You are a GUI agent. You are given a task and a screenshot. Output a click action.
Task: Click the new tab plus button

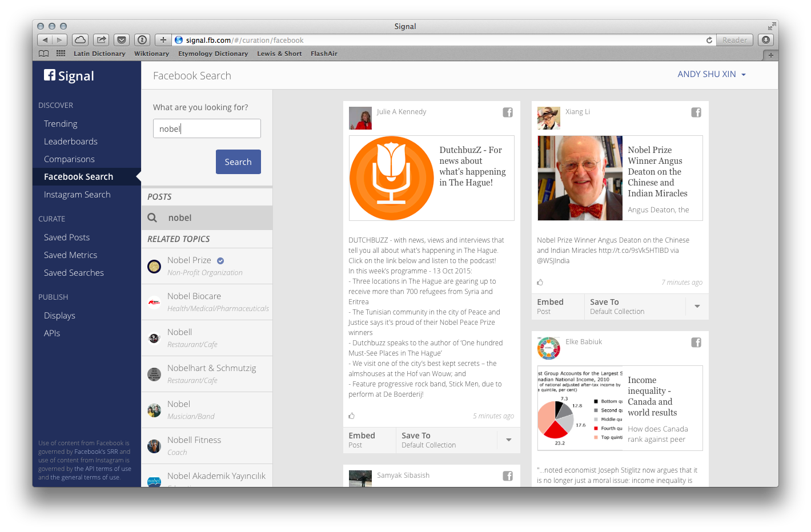click(x=770, y=55)
